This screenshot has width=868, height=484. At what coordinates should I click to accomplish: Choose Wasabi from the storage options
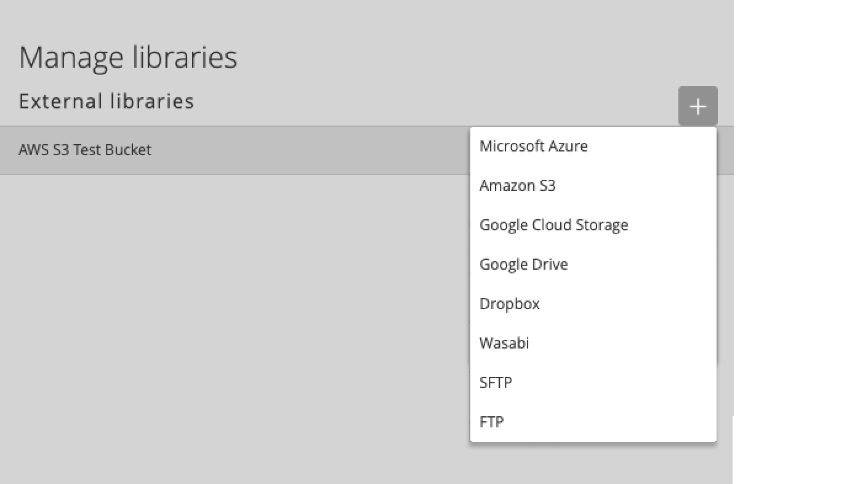click(504, 343)
